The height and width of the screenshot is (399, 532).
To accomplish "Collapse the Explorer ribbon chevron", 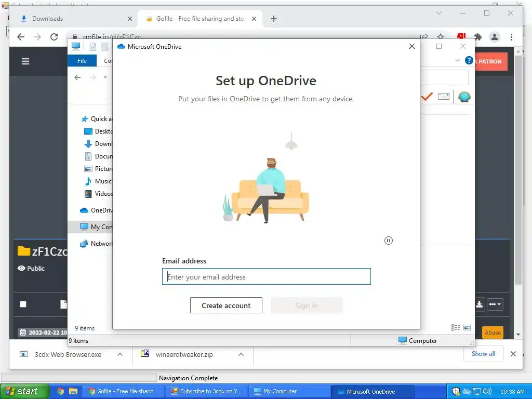I will [457, 60].
